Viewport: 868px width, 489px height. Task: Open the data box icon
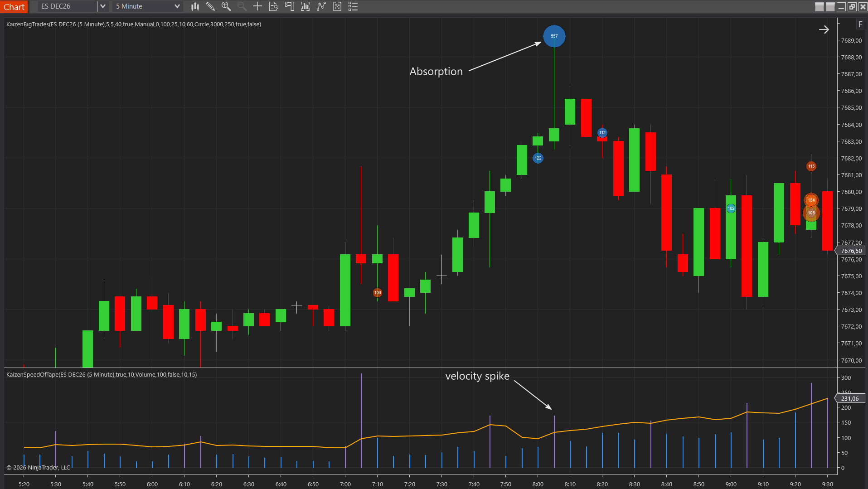(x=273, y=6)
